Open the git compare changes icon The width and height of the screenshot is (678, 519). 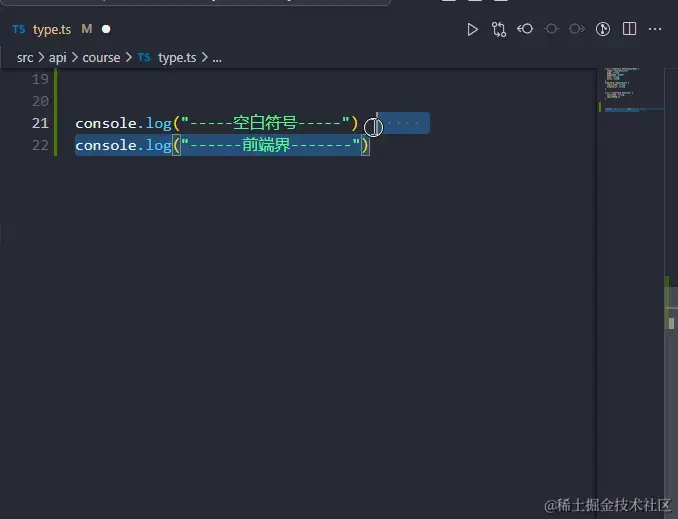coord(499,29)
